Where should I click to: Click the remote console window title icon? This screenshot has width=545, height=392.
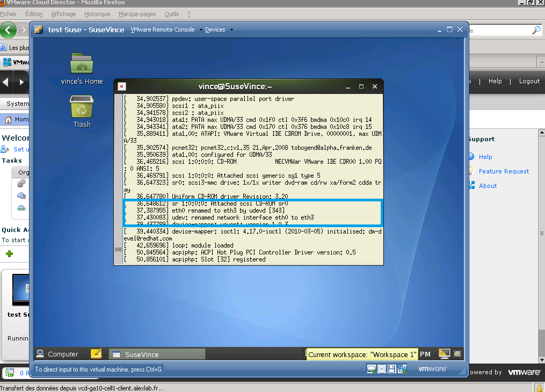pyautogui.click(x=39, y=30)
